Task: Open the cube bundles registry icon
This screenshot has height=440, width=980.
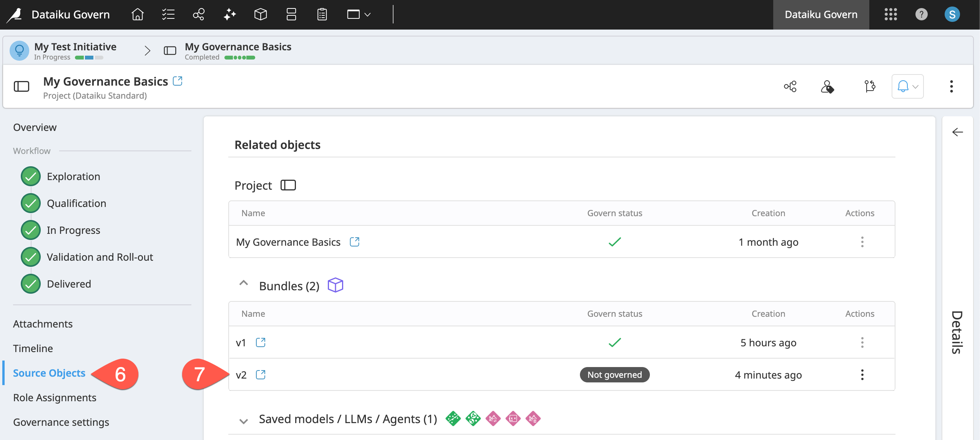Action: coord(261,15)
